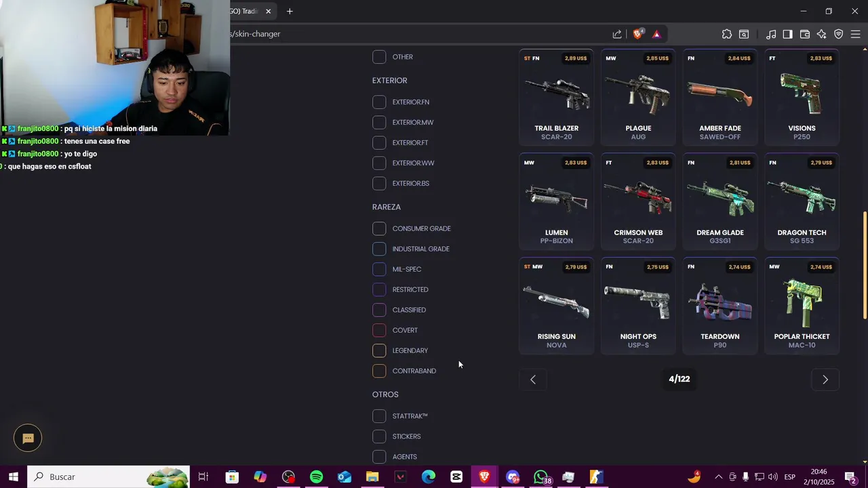Tick the Contraband rarity checkbox
Image resolution: width=868 pixels, height=488 pixels.
coord(380,371)
